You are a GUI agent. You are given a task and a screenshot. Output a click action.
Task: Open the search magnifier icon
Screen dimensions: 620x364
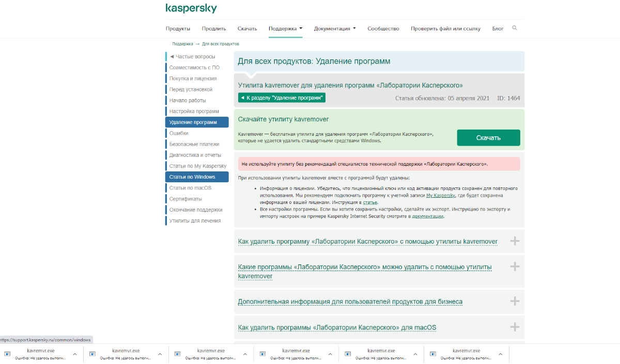click(515, 28)
